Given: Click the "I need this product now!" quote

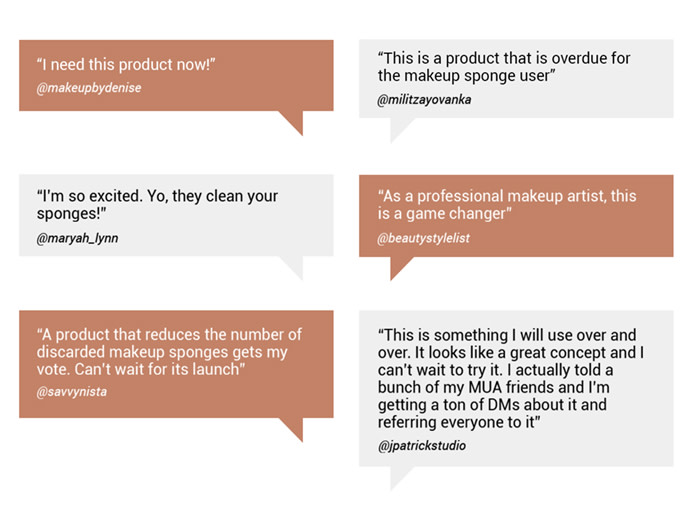Looking at the screenshot, I should pos(126,65).
